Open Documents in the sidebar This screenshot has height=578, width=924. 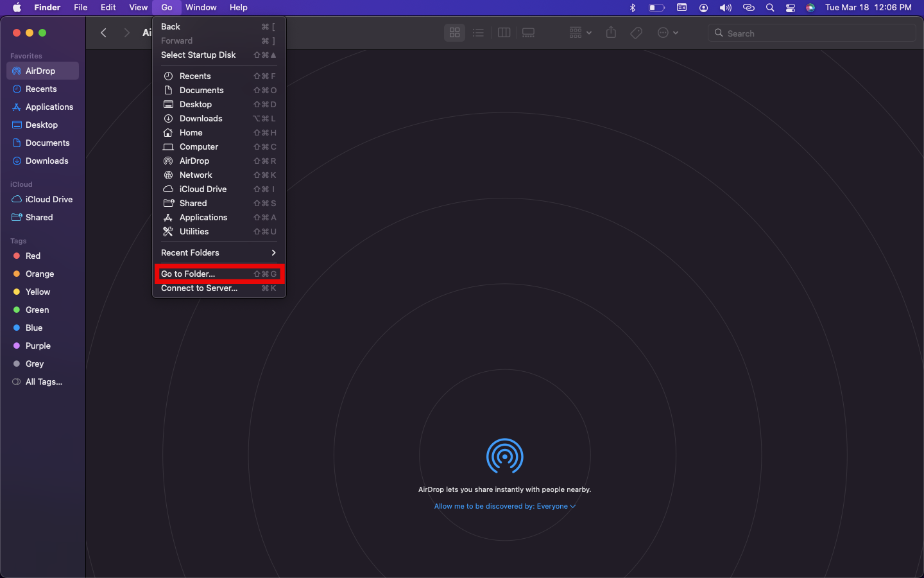[42, 143]
